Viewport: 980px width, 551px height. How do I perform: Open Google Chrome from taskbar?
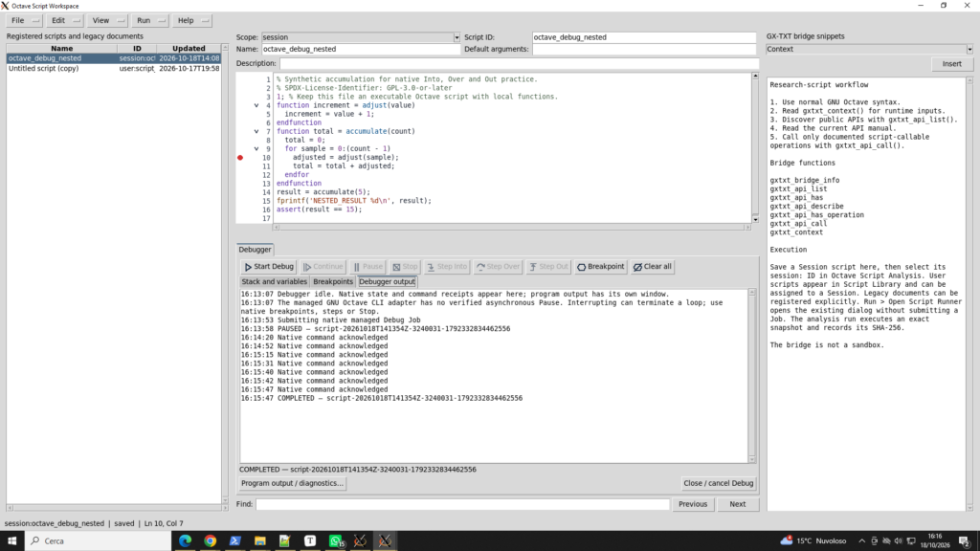210,541
